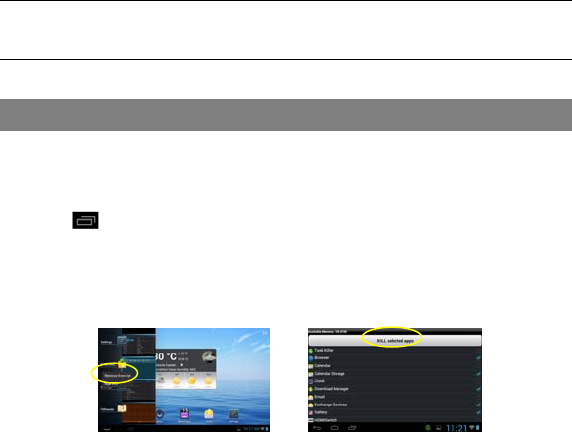Click the cloudy weather condition icon
The image size is (572, 432).
pos(209,356)
